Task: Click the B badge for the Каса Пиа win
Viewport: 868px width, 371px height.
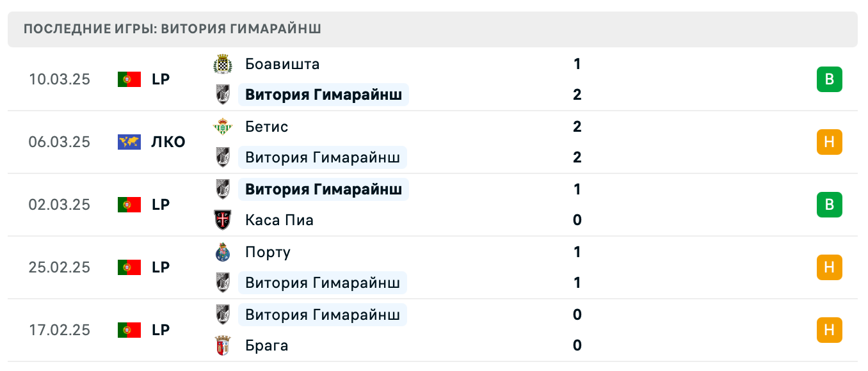Action: [830, 205]
